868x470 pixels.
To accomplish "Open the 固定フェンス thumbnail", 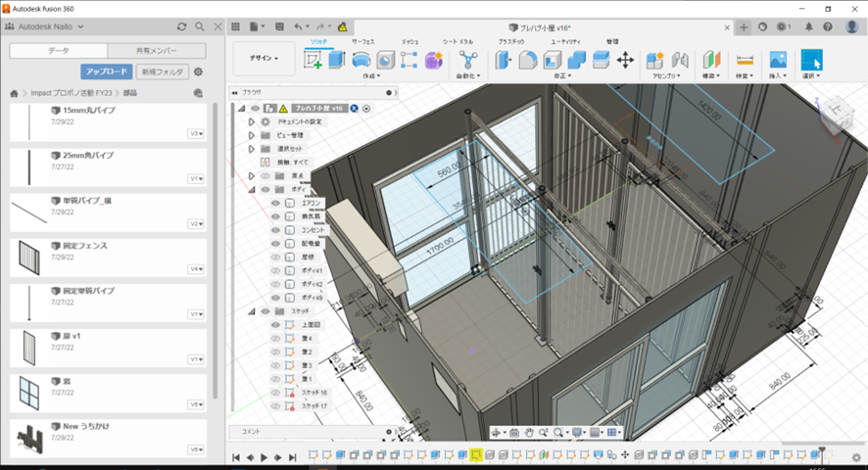I will click(29, 258).
